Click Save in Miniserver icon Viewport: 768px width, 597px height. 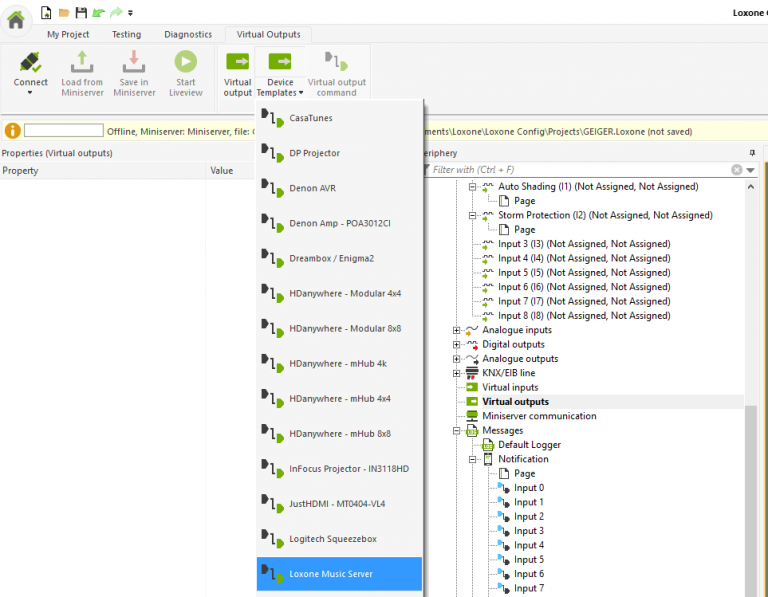pos(134,62)
